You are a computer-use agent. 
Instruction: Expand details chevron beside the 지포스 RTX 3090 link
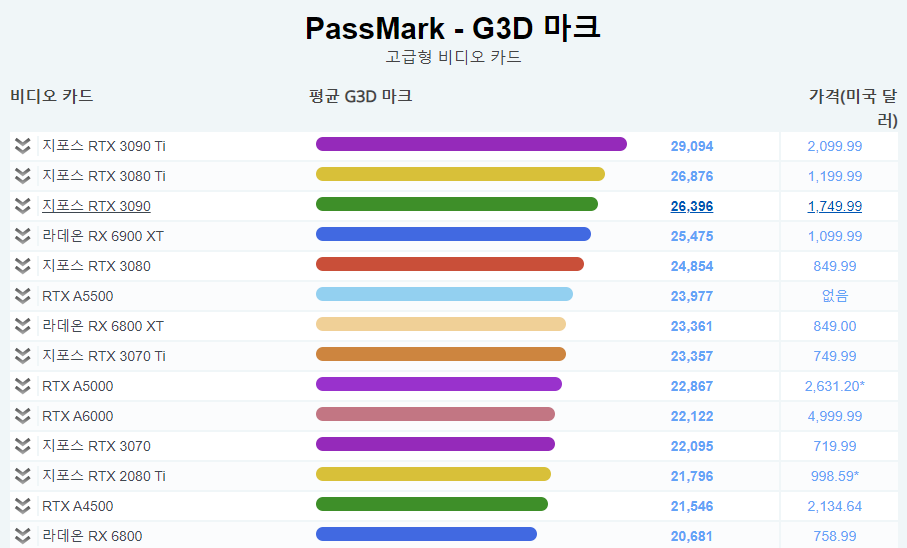(23, 206)
